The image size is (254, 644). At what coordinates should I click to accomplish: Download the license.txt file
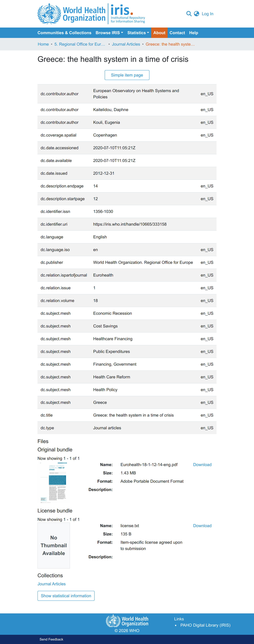pos(202,526)
